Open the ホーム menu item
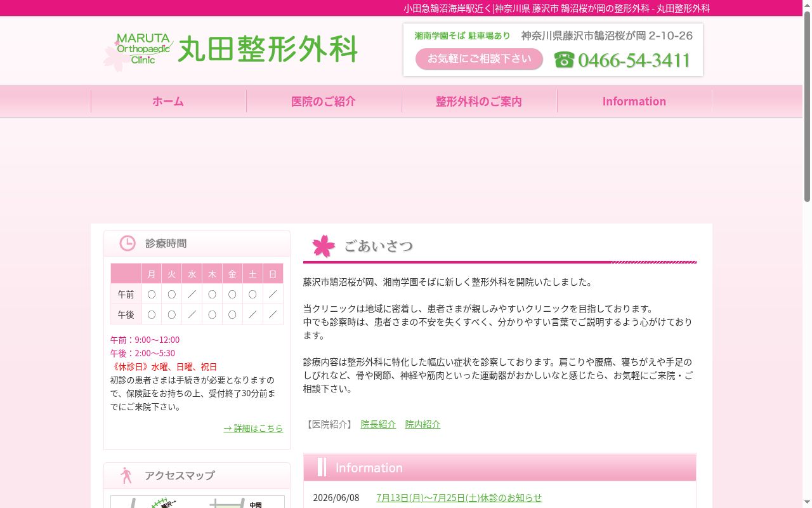This screenshot has height=508, width=812. click(168, 101)
